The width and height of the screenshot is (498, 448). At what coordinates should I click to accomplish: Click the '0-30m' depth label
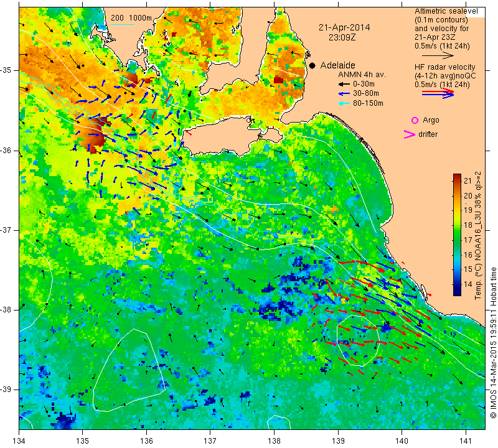364,84
